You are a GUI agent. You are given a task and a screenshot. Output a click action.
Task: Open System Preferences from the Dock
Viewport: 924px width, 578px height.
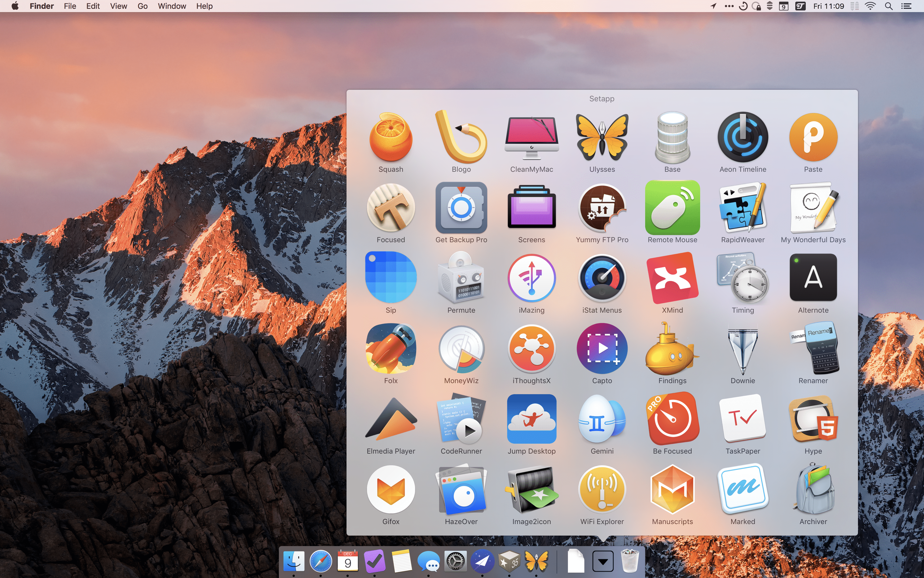click(455, 561)
